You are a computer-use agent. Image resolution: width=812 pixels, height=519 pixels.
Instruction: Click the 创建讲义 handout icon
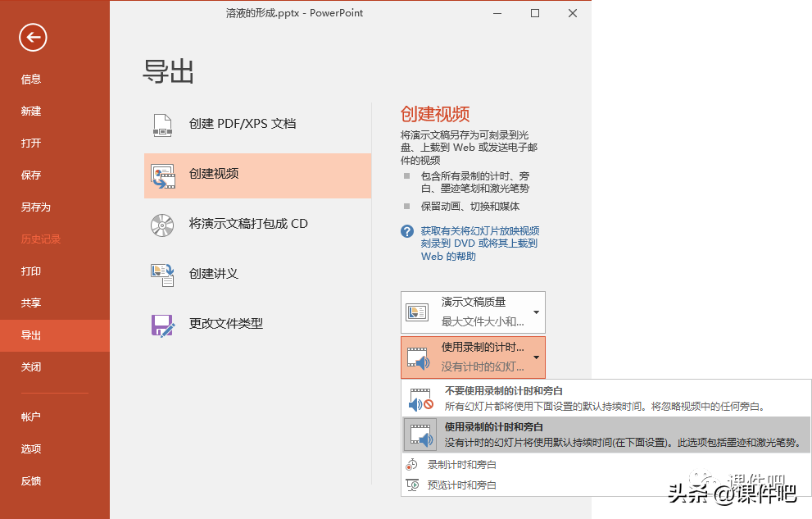162,275
